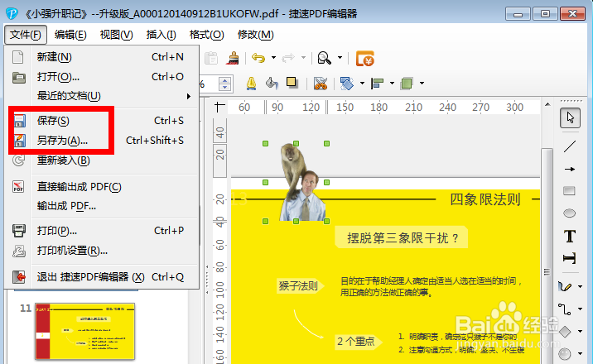The width and height of the screenshot is (593, 364).
Task: Select the Text T tool
Action: point(570,237)
